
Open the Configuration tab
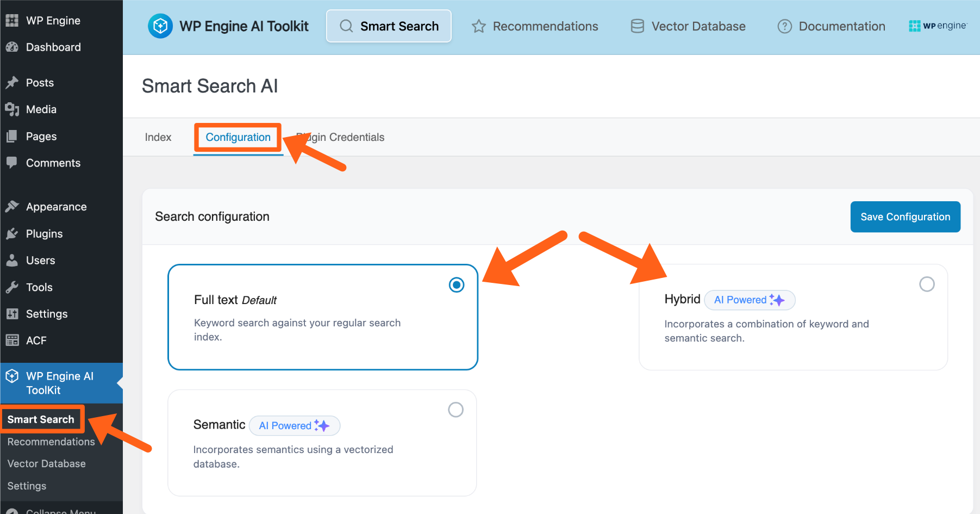point(238,137)
